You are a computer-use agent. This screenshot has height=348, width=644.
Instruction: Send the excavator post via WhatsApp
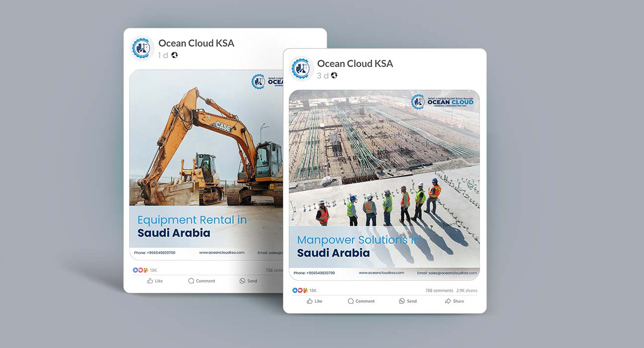[x=248, y=281]
